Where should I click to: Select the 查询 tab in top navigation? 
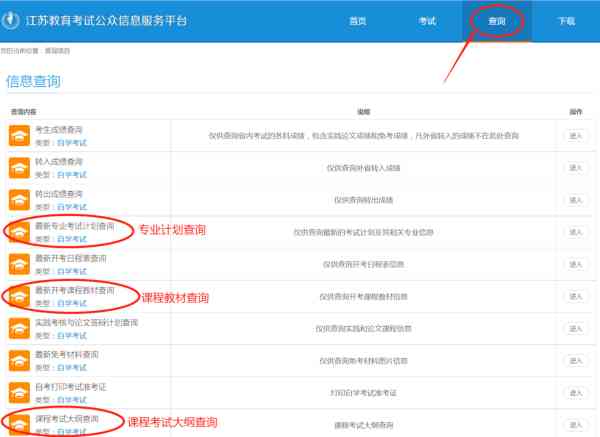(x=497, y=21)
